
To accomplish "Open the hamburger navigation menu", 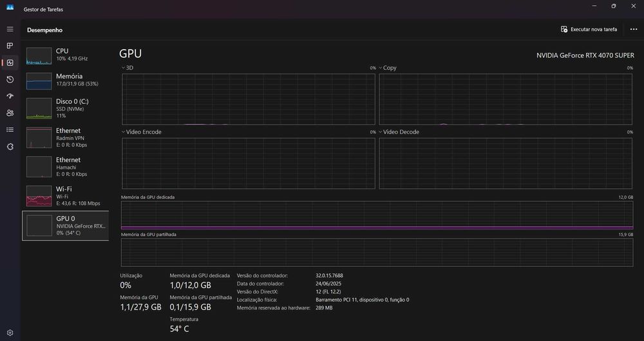I will [10, 29].
